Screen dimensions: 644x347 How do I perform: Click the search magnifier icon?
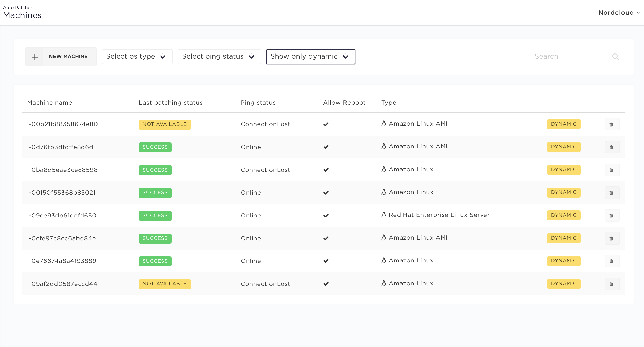pos(615,57)
